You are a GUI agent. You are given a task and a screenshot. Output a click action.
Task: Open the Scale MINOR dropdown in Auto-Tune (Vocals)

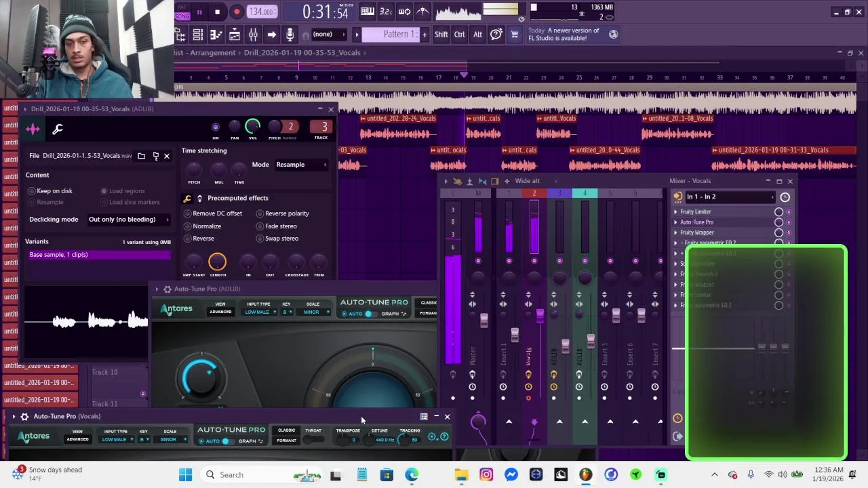tap(170, 440)
